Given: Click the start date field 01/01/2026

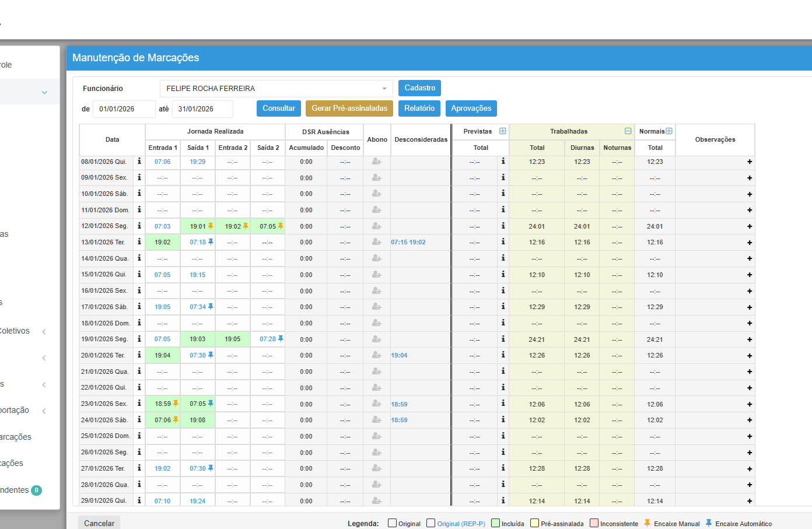Looking at the screenshot, I should 124,109.
